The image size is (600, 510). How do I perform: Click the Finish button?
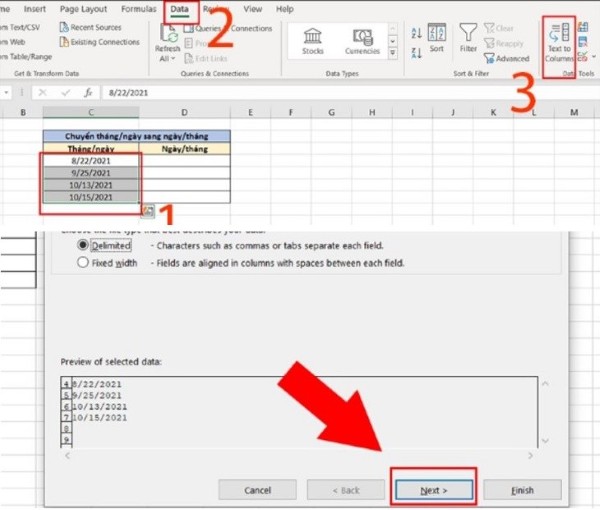coord(521,490)
